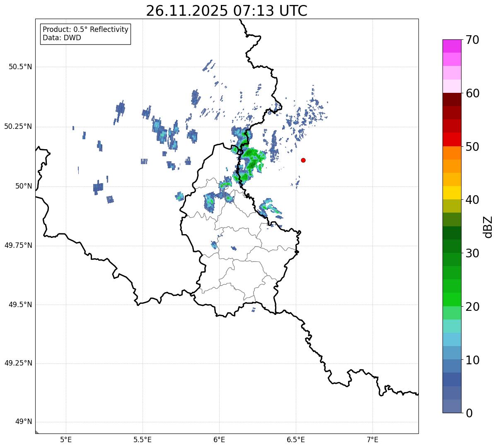Click the "49.75°N" latitude label
Image resolution: width=498 pixels, height=448 pixels.
[18, 245]
